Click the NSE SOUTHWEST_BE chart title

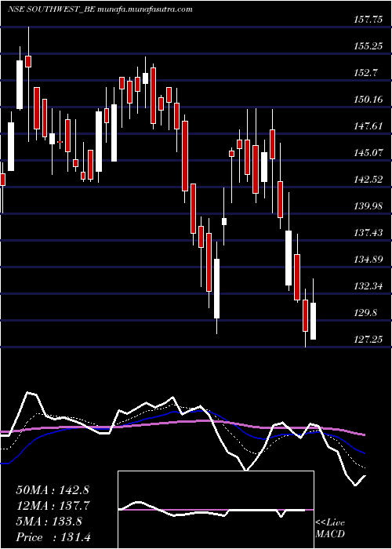(100, 9)
